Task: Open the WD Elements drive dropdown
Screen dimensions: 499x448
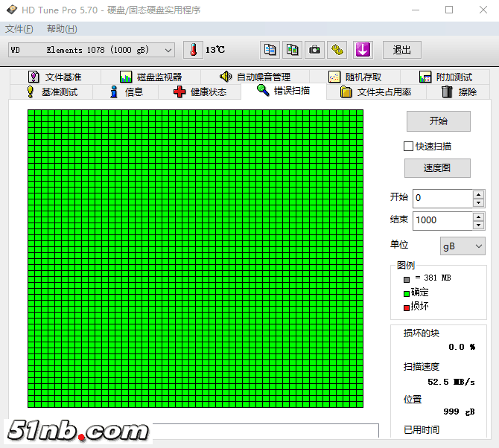Action: pos(92,50)
